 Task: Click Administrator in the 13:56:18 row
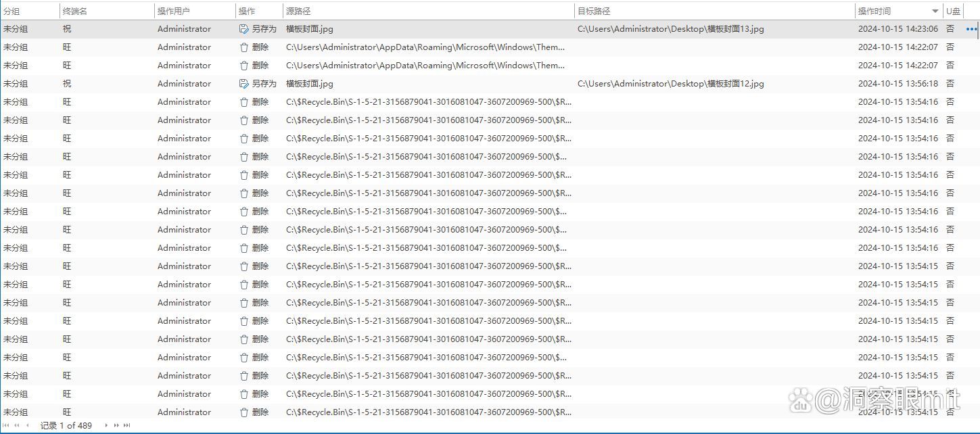tap(184, 84)
